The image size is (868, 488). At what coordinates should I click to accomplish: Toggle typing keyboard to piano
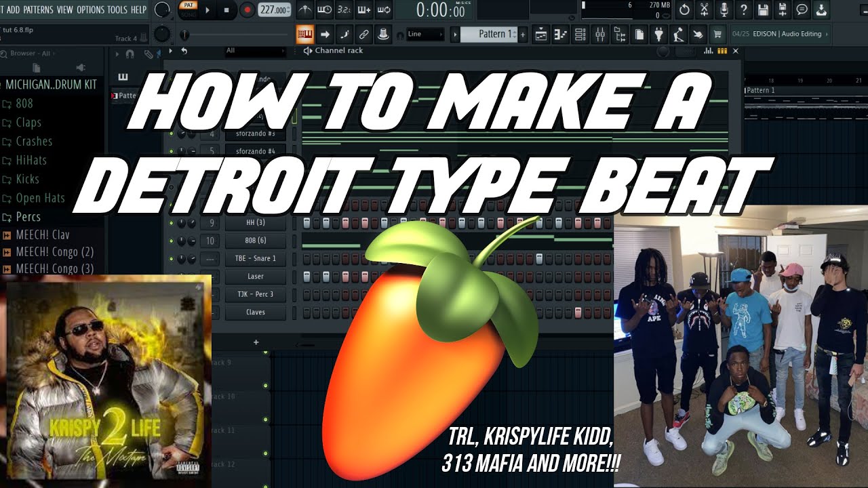point(305,34)
